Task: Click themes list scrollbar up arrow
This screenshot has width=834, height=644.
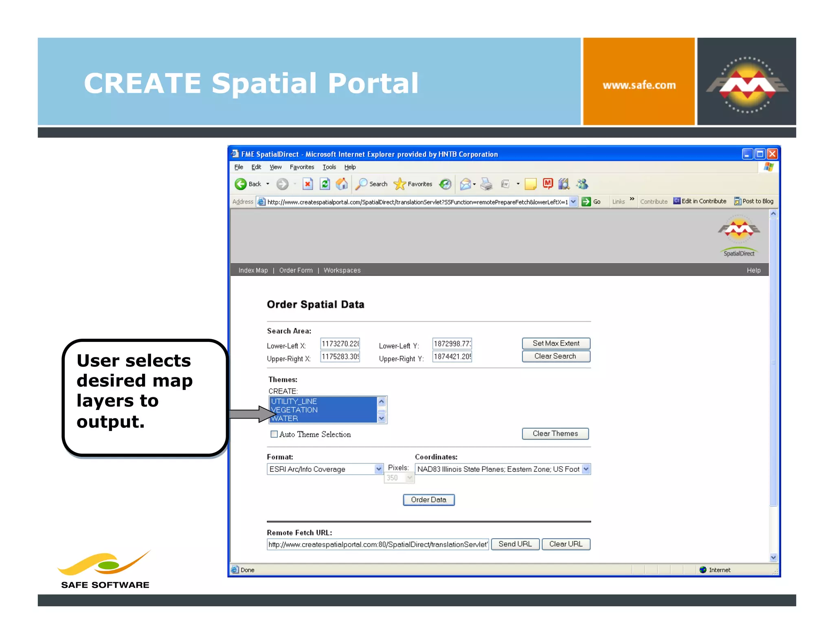Action: [x=382, y=401]
